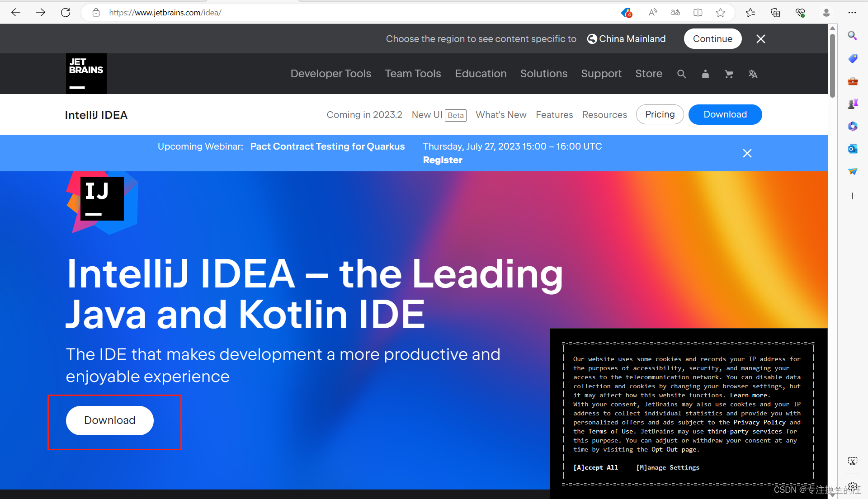Click sidebar screenshot icon near bottom
The image size is (868, 499).
tap(853, 461)
